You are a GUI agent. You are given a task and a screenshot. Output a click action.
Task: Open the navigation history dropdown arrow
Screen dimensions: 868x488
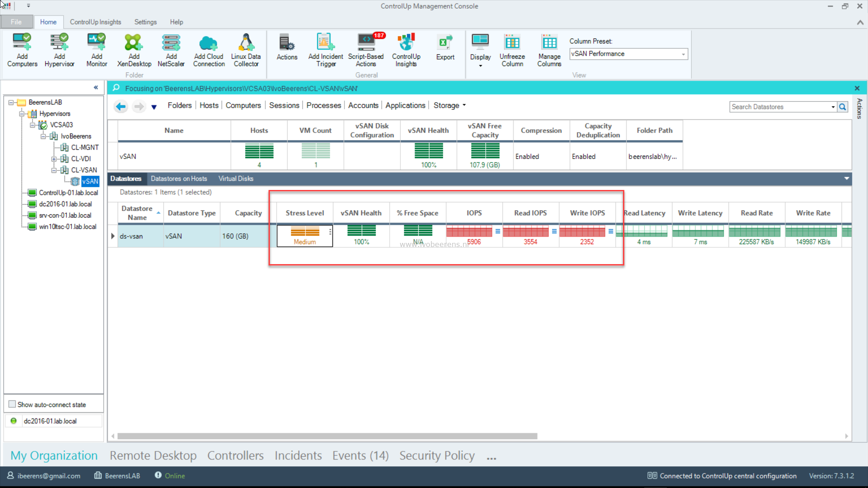coord(154,107)
